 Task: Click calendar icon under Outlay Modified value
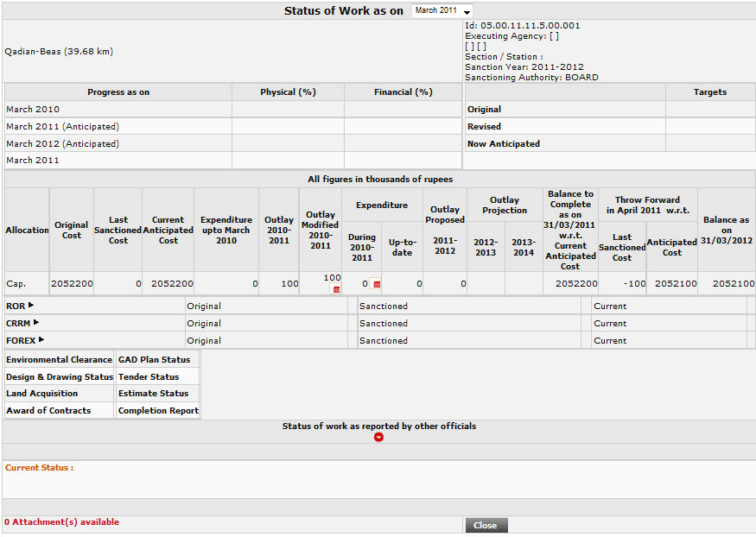(x=336, y=289)
